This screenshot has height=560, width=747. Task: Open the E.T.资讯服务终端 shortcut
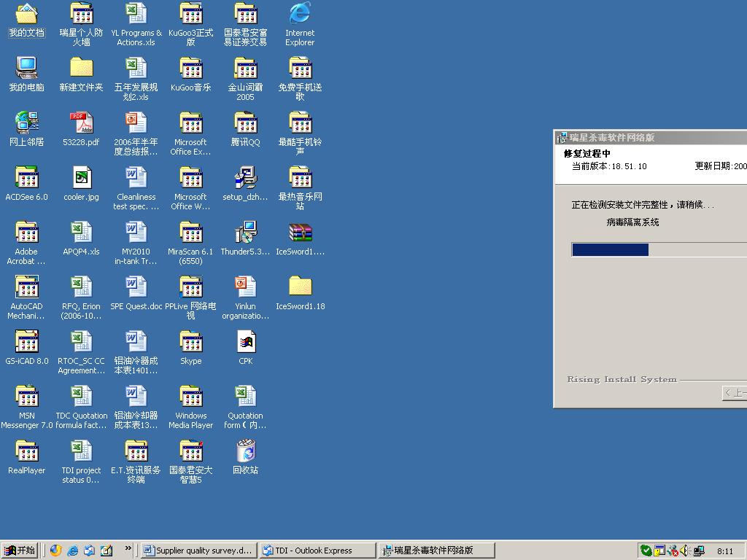click(x=136, y=462)
